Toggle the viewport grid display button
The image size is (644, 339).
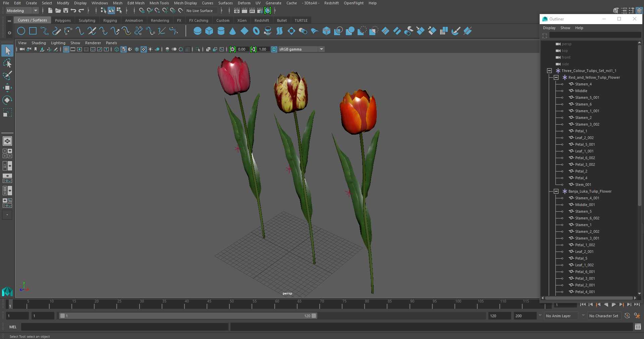pos(66,49)
